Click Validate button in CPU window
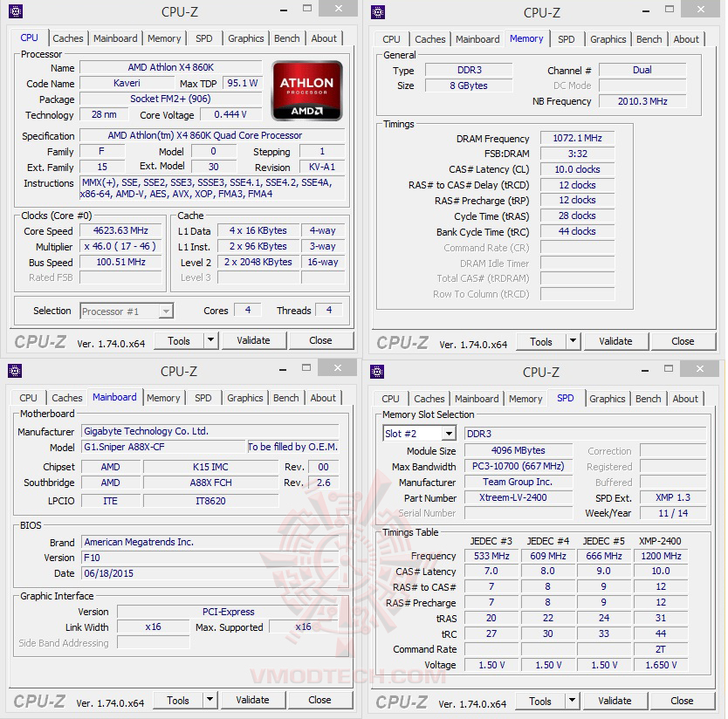Screen dimensions: 728x719 click(253, 340)
